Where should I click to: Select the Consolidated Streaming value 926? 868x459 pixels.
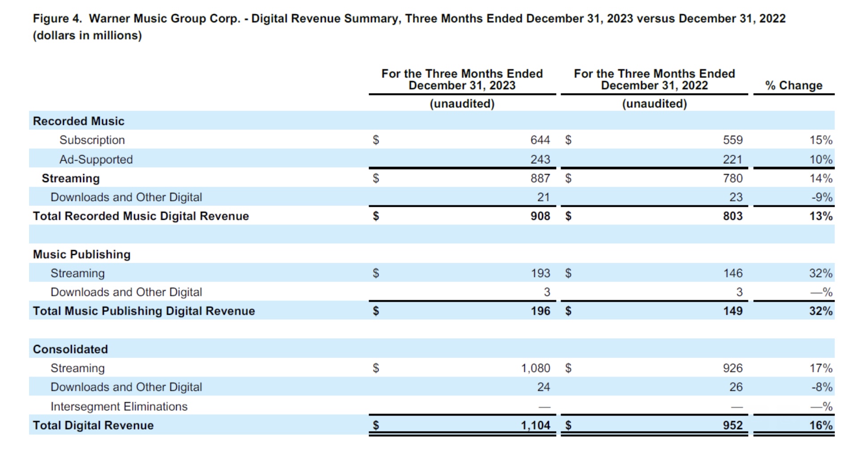click(733, 368)
